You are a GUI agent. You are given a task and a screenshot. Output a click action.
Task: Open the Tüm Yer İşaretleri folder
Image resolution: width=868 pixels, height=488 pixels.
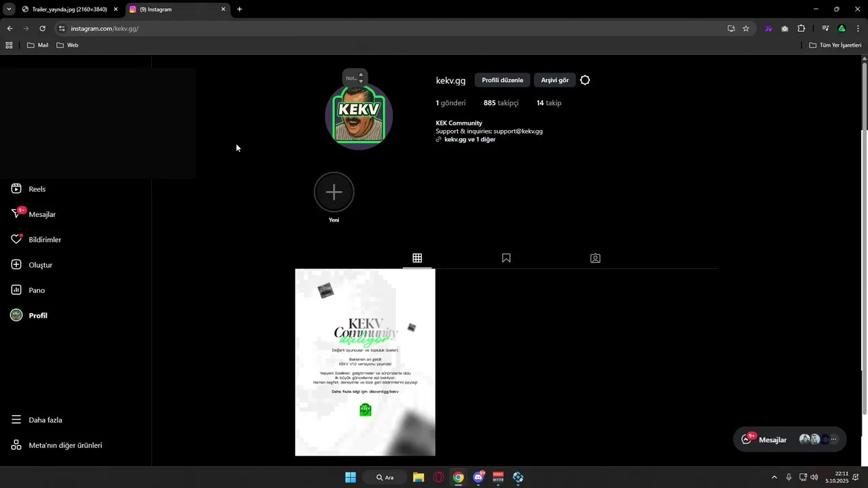835,45
